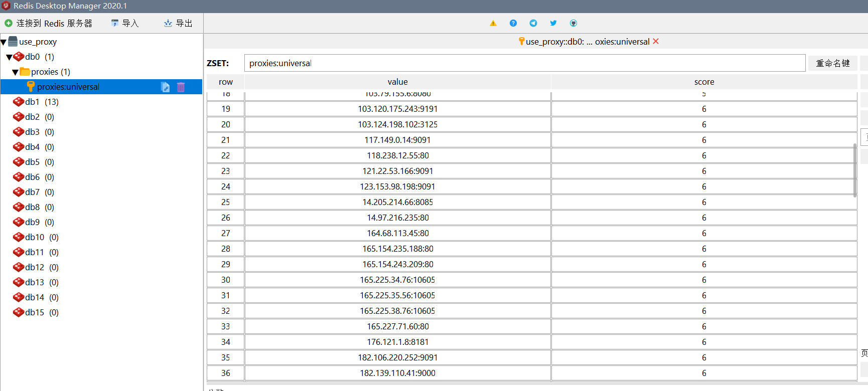Image resolution: width=868 pixels, height=391 pixels.
Task: Click the db12 database icon
Action: tap(19, 267)
